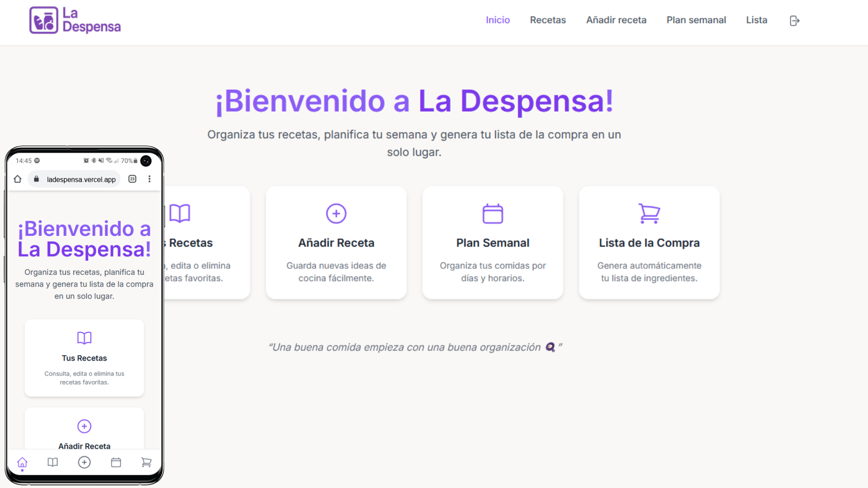Switch to Plan semanal in the top navigation

(696, 20)
